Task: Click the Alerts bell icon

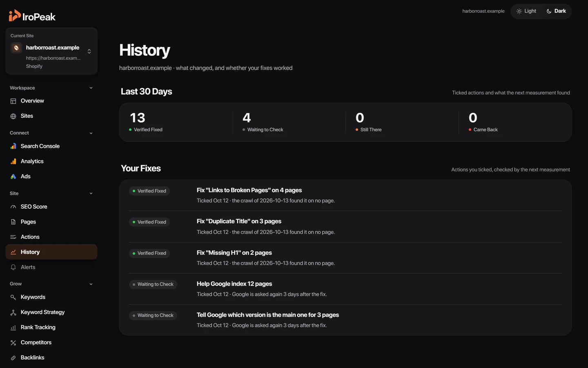Action: (13, 267)
